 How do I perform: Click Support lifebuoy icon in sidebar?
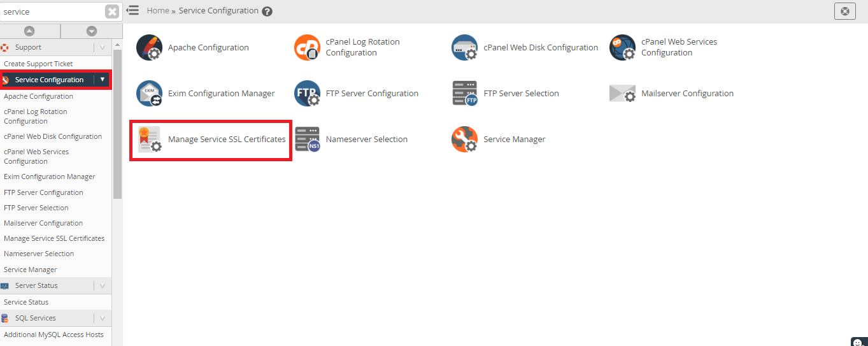click(x=5, y=48)
